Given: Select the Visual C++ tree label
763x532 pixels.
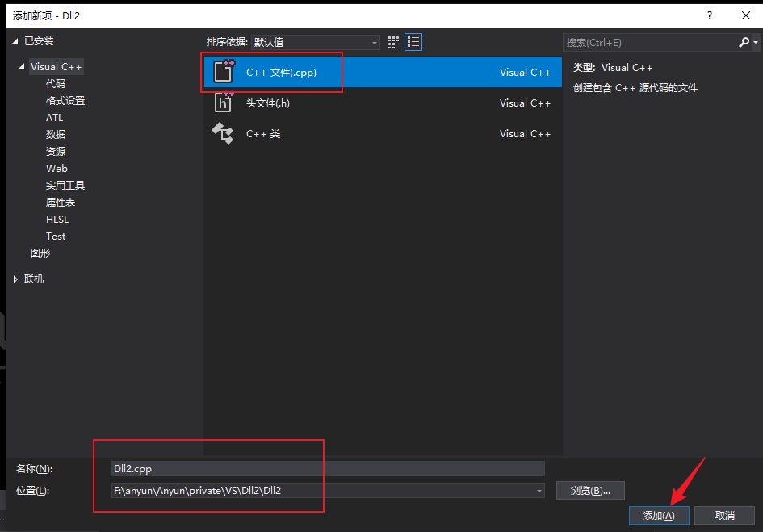Looking at the screenshot, I should coord(56,67).
